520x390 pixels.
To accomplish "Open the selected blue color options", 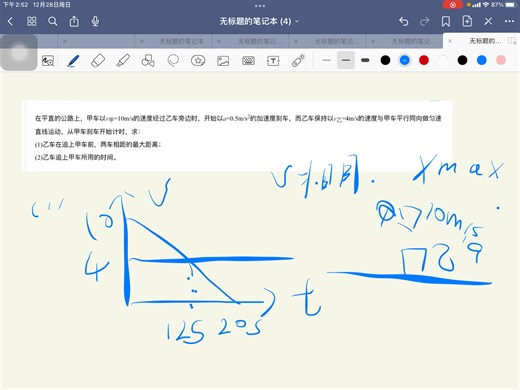I will (x=405, y=60).
